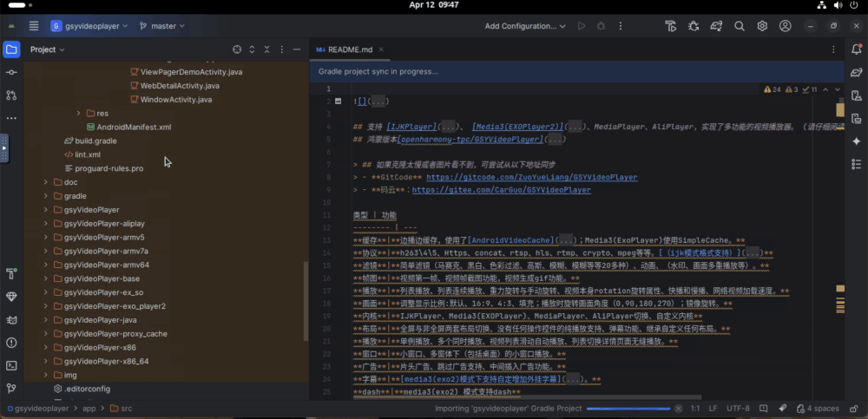The width and height of the screenshot is (868, 419).
Task: Open the Gradle tool window
Action: click(x=857, y=73)
